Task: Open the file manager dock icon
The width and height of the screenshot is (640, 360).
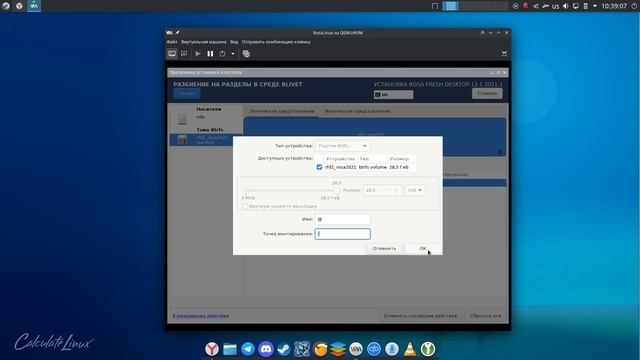Action: (230, 349)
